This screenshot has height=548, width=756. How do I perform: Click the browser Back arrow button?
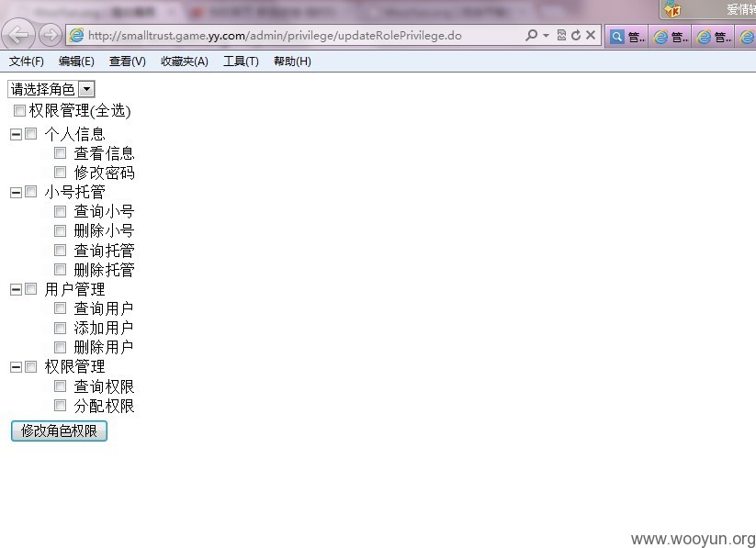[18, 35]
